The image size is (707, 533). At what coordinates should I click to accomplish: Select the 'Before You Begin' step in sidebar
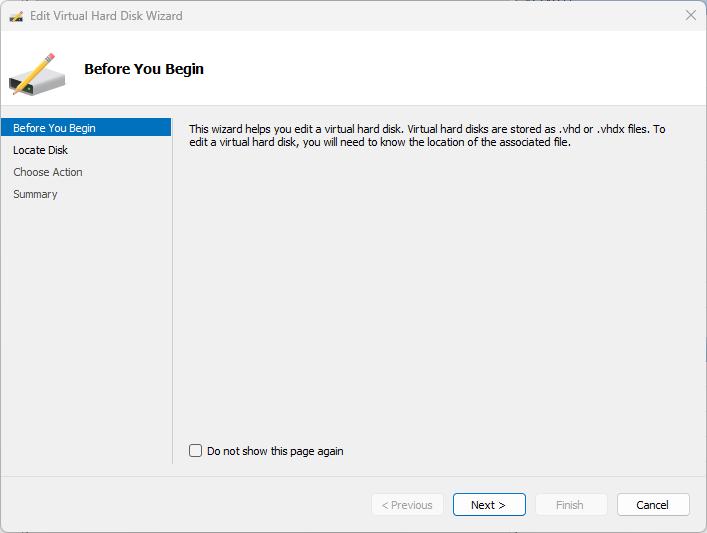tap(55, 128)
